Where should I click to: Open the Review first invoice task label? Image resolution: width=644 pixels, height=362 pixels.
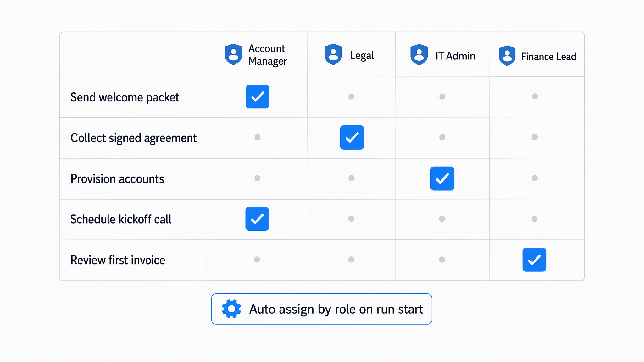point(118,260)
